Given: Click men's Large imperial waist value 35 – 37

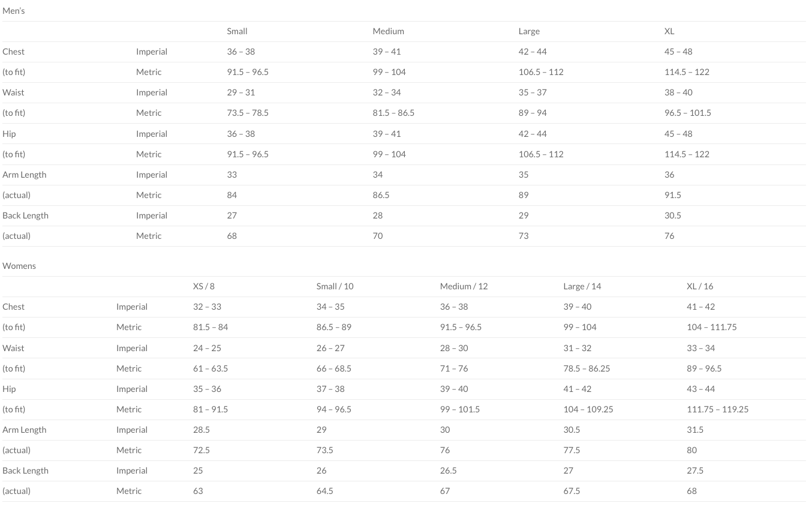Looking at the screenshot, I should pos(533,92).
